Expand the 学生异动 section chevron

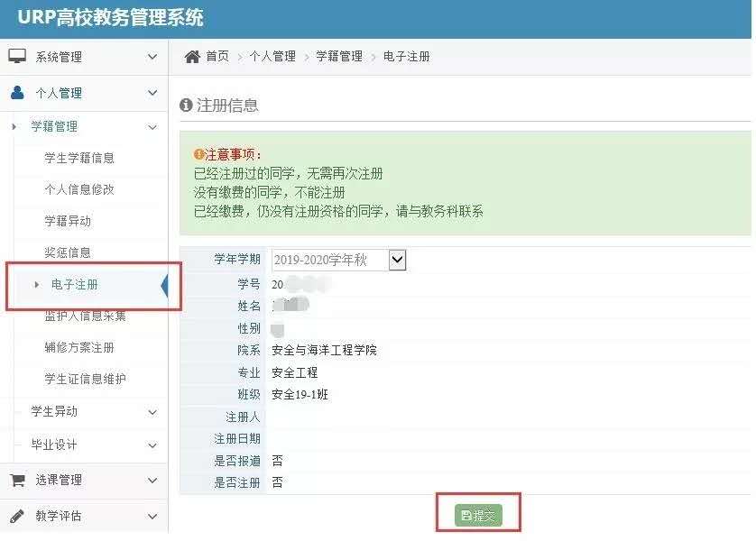coord(152,412)
